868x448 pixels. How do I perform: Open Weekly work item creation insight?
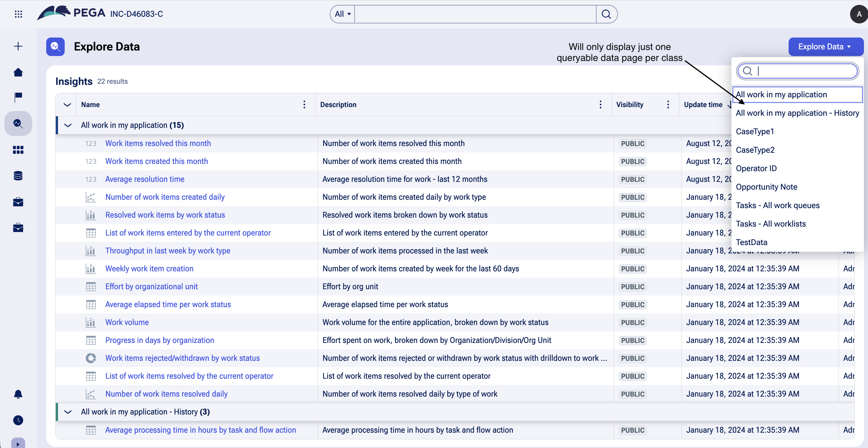tap(149, 269)
